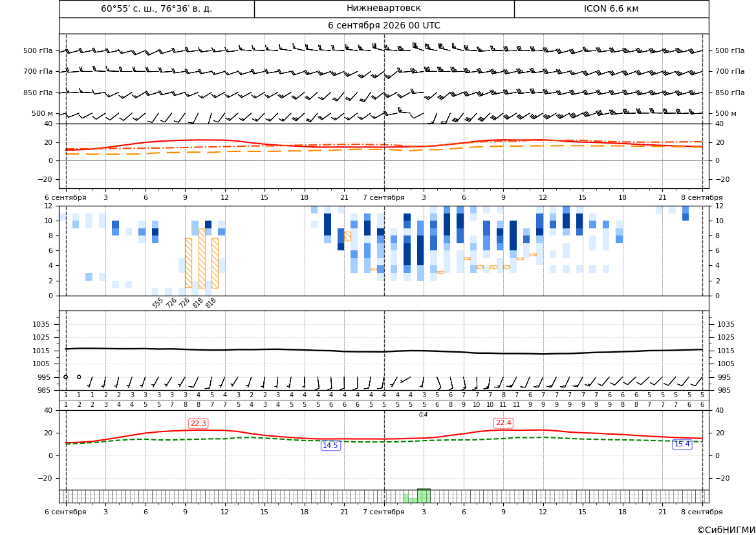Viewport: 756px width, 535px height.
Task: Click the black sea-level pressure line
Action: tap(383, 351)
